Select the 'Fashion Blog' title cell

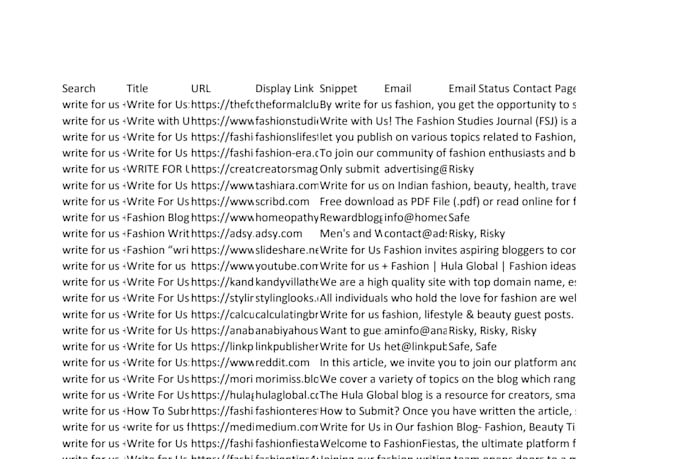click(x=158, y=218)
